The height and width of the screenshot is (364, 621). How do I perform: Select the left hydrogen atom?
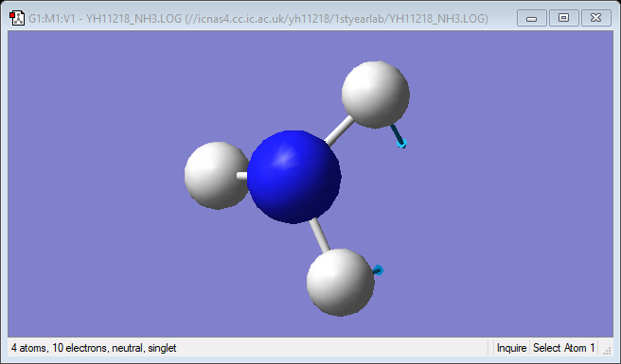tap(217, 175)
